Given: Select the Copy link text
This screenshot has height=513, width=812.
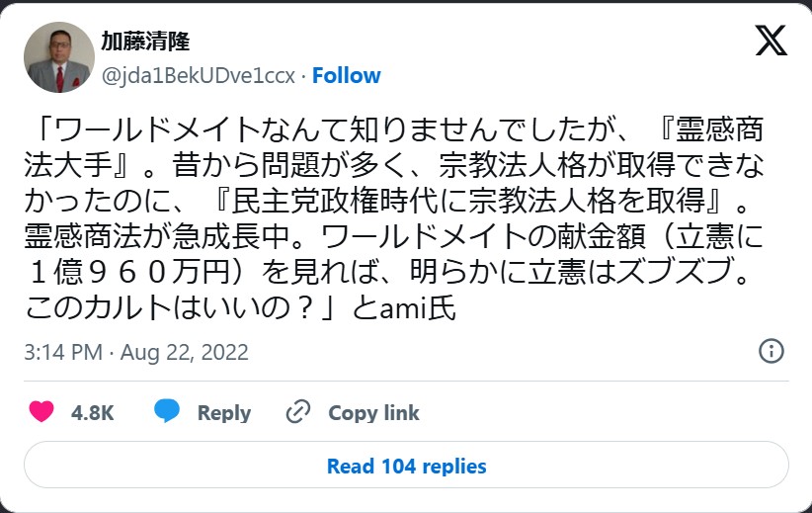Looking at the screenshot, I should pyautogui.click(x=373, y=413).
